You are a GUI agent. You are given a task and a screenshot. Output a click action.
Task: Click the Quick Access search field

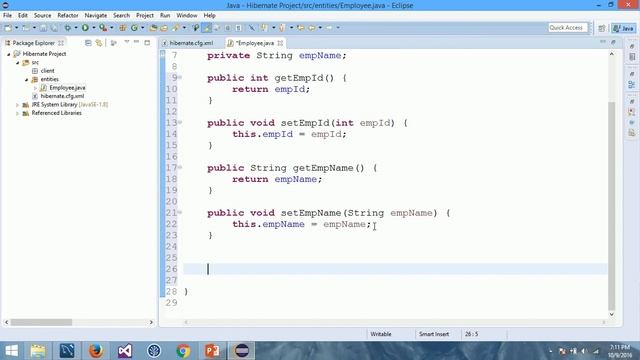(x=567, y=28)
